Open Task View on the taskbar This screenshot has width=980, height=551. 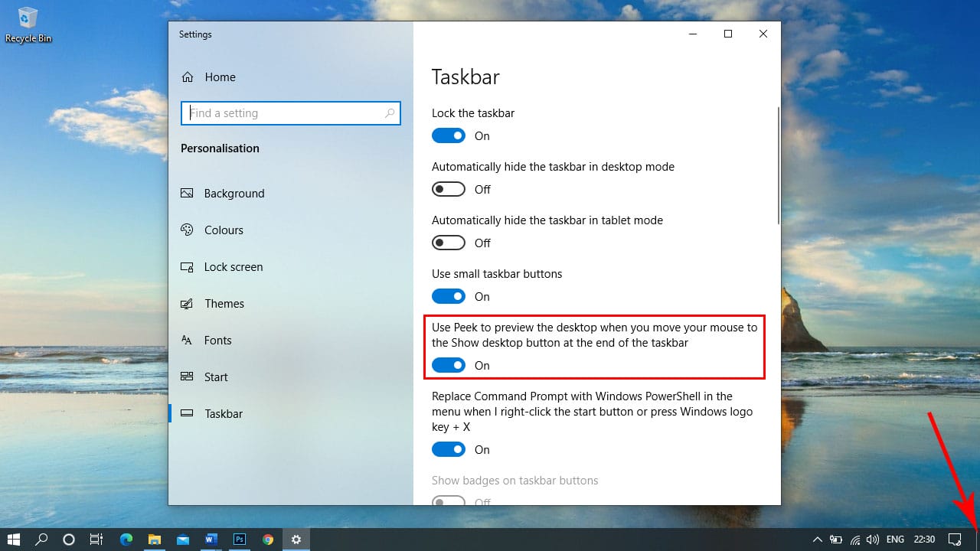(x=96, y=540)
